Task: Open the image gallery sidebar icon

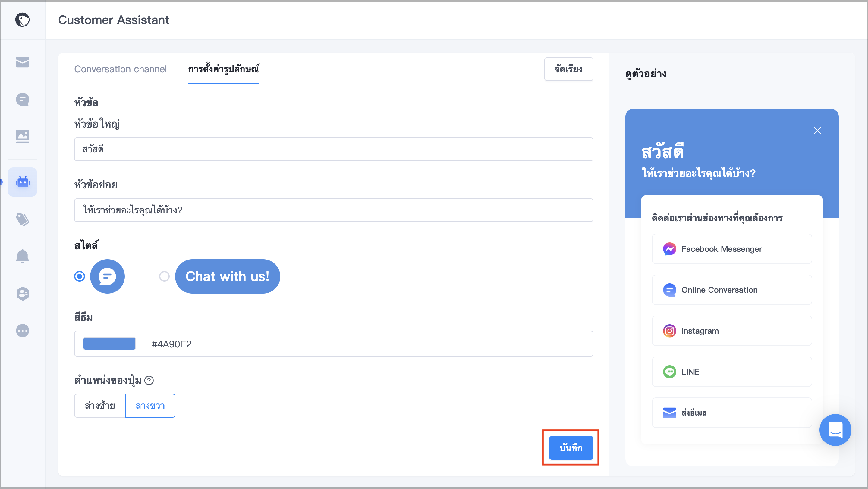Action: pyautogui.click(x=22, y=136)
